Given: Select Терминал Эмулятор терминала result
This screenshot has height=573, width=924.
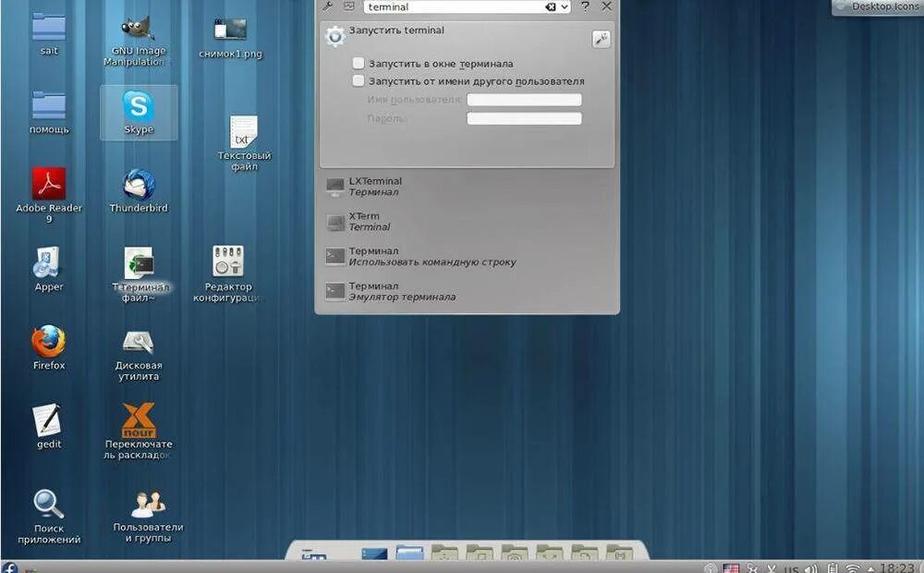Looking at the screenshot, I should pyautogui.click(x=468, y=291).
